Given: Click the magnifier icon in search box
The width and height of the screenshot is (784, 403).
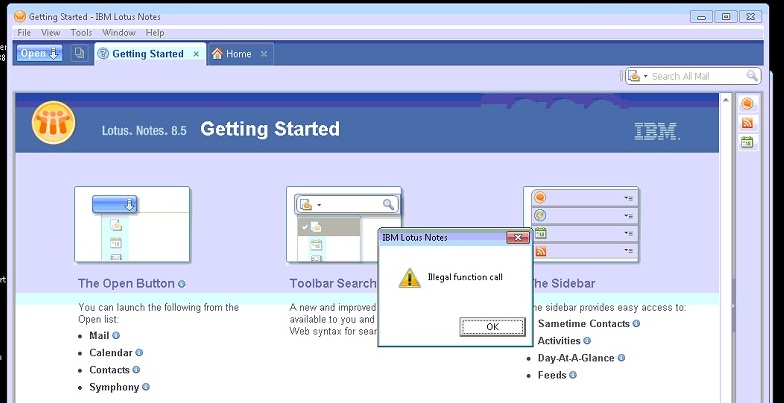Looking at the screenshot, I should pos(752,76).
